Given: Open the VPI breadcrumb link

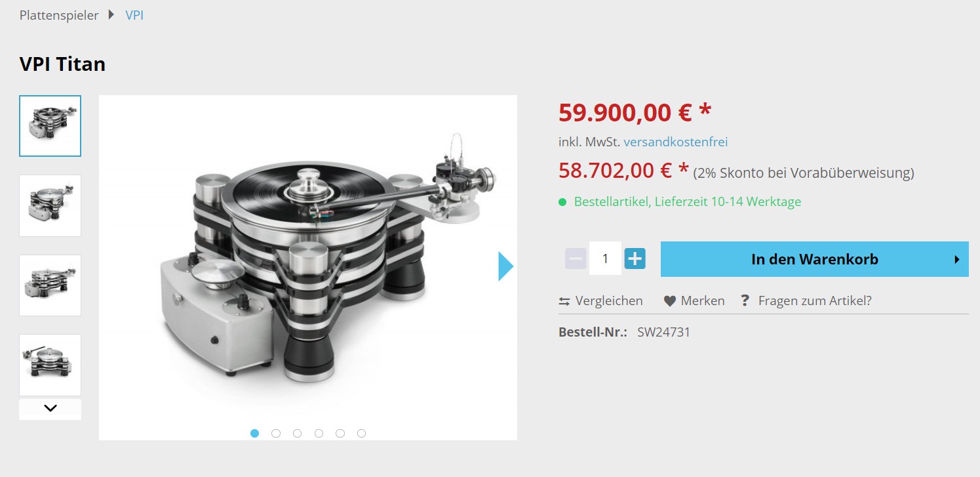Looking at the screenshot, I should (134, 15).
